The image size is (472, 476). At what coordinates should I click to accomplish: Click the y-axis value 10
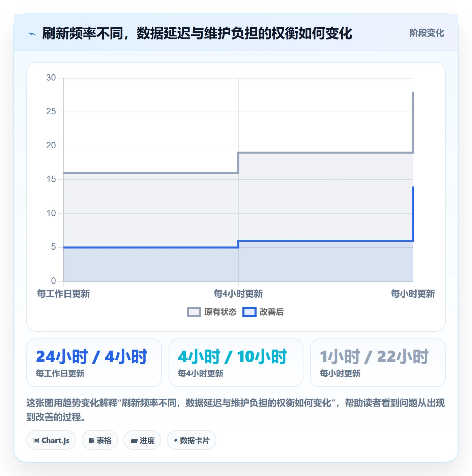[x=51, y=213]
